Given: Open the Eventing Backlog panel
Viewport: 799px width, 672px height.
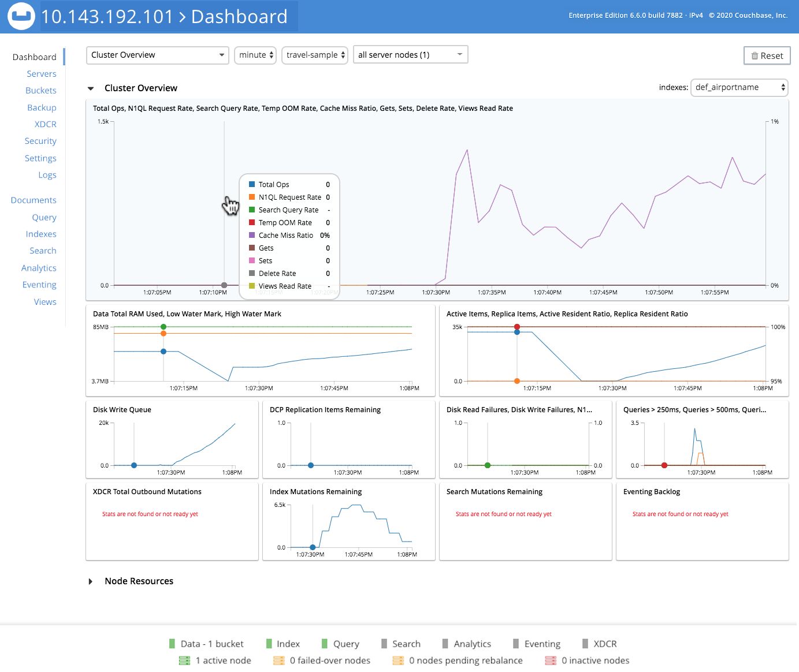Looking at the screenshot, I should click(703, 521).
